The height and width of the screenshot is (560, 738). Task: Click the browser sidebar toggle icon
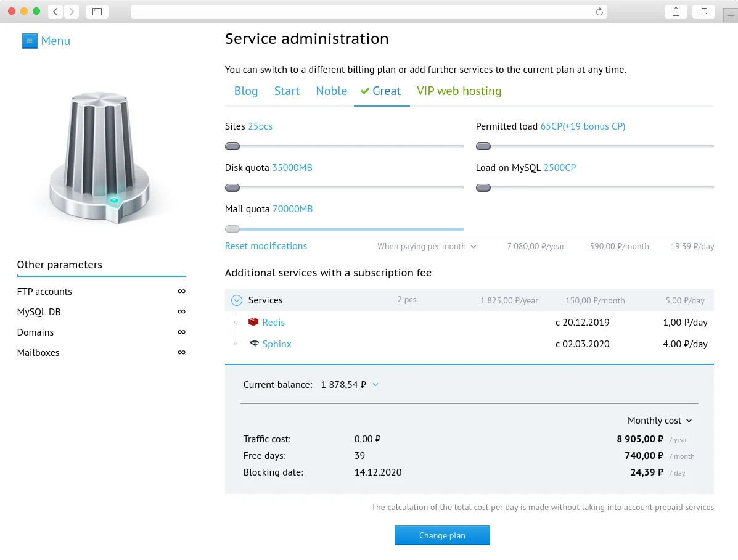[97, 11]
